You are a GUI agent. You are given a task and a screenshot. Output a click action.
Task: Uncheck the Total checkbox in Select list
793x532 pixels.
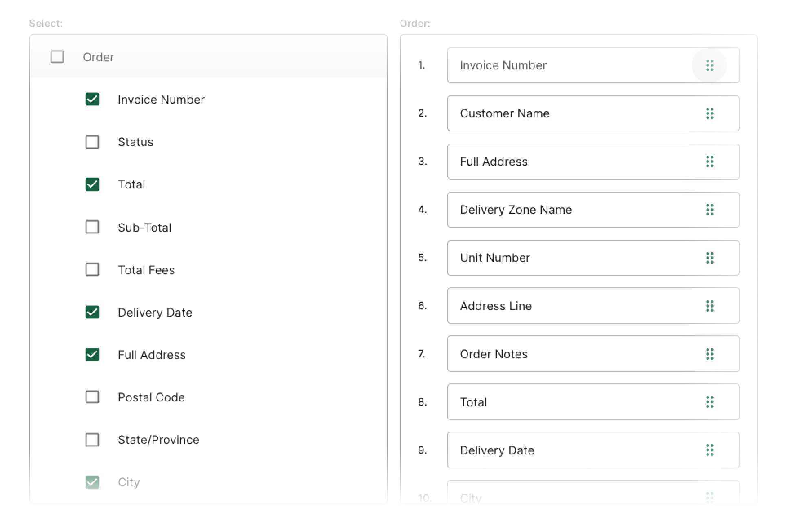point(92,184)
